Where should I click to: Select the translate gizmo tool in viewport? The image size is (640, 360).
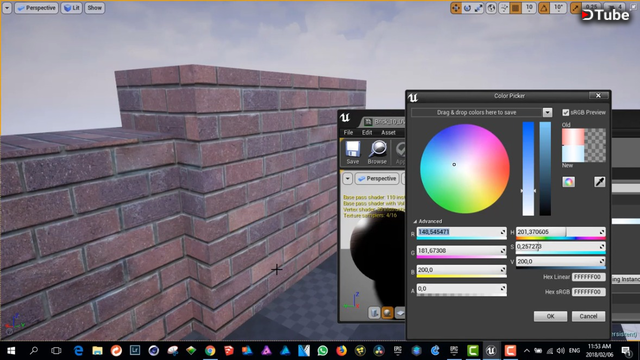pyautogui.click(x=456, y=8)
